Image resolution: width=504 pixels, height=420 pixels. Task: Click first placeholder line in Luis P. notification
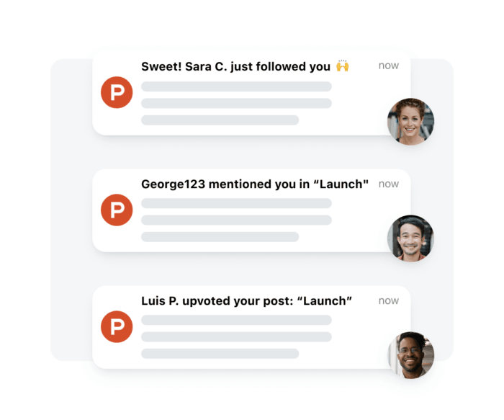coord(236,320)
